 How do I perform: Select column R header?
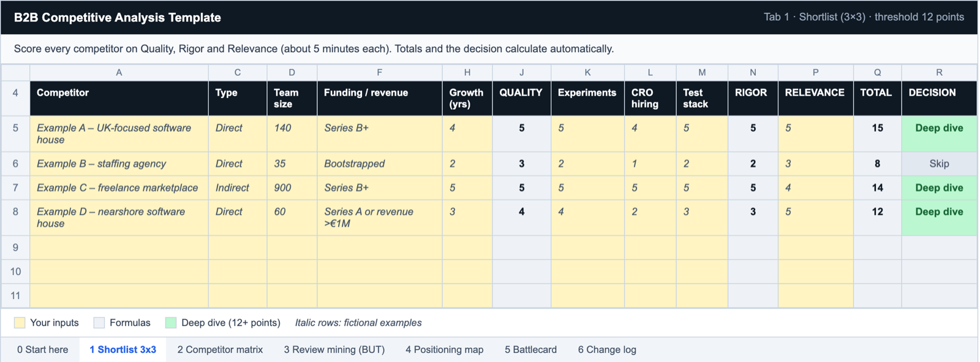click(939, 72)
